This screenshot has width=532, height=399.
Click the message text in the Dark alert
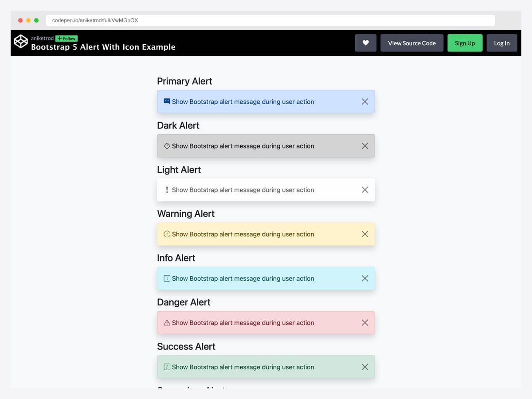(243, 146)
